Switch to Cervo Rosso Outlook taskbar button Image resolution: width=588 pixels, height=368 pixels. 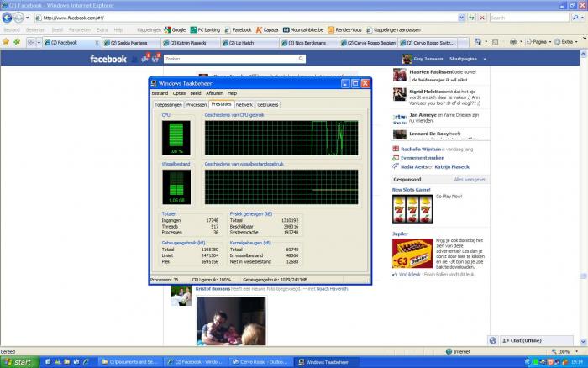click(260, 362)
